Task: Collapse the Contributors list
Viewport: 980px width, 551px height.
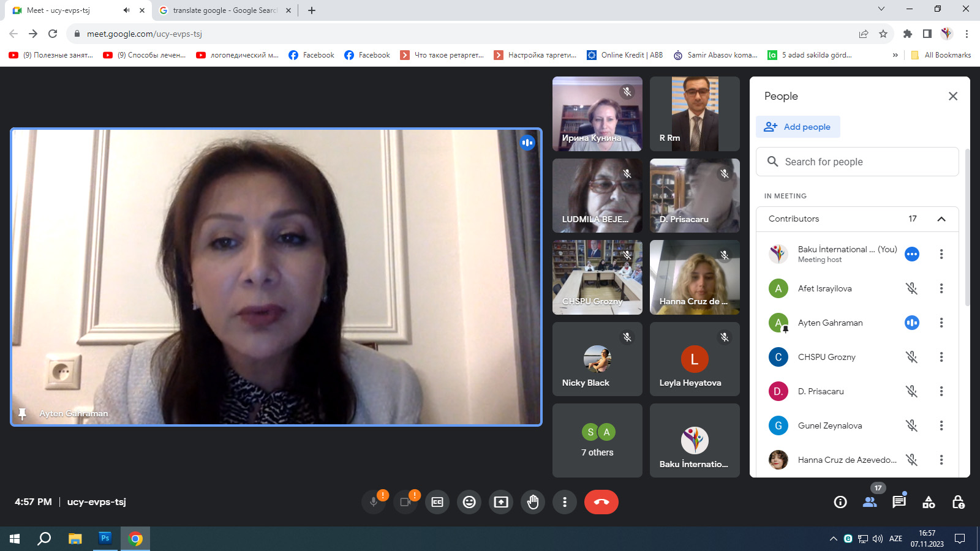Action: (941, 219)
